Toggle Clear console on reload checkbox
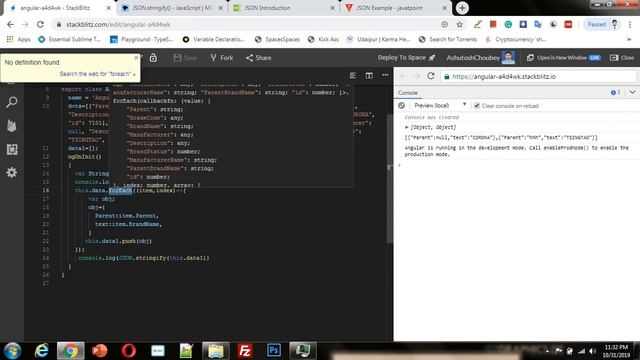 coord(477,106)
